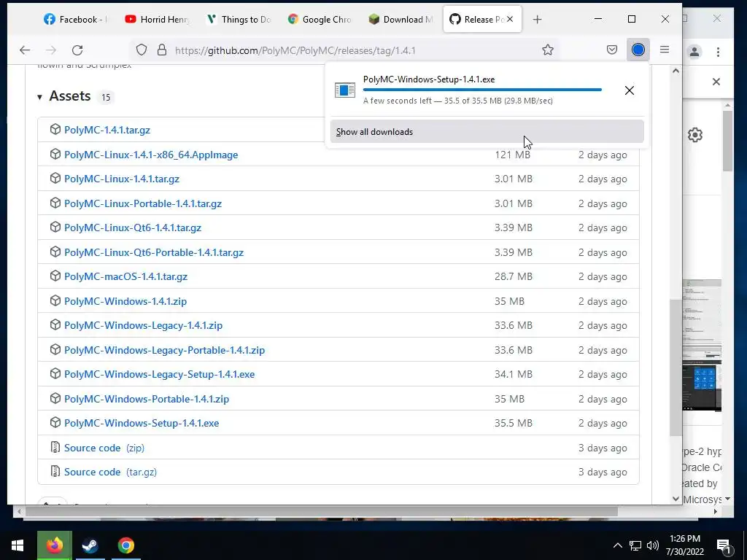Screen dimensions: 747x560
Task: Download PolyMC-Windows-Legacy-Setup-1.4.1.exe
Action: coord(160,374)
